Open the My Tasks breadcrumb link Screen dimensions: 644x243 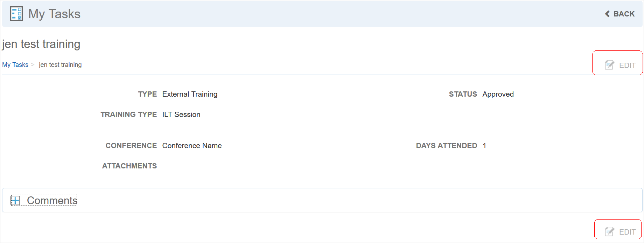click(15, 65)
